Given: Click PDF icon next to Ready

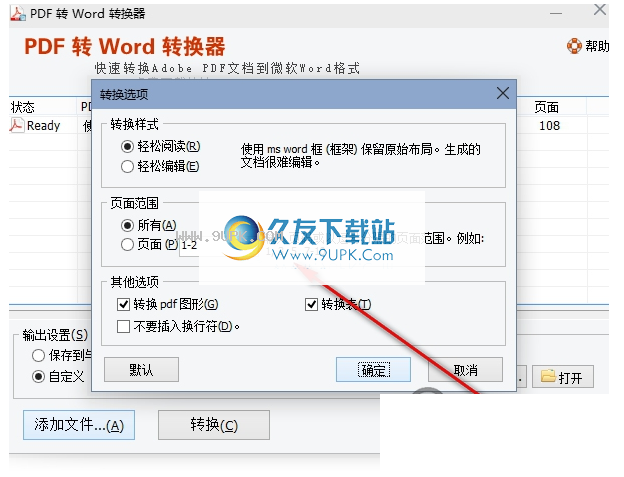Looking at the screenshot, I should click(16, 125).
